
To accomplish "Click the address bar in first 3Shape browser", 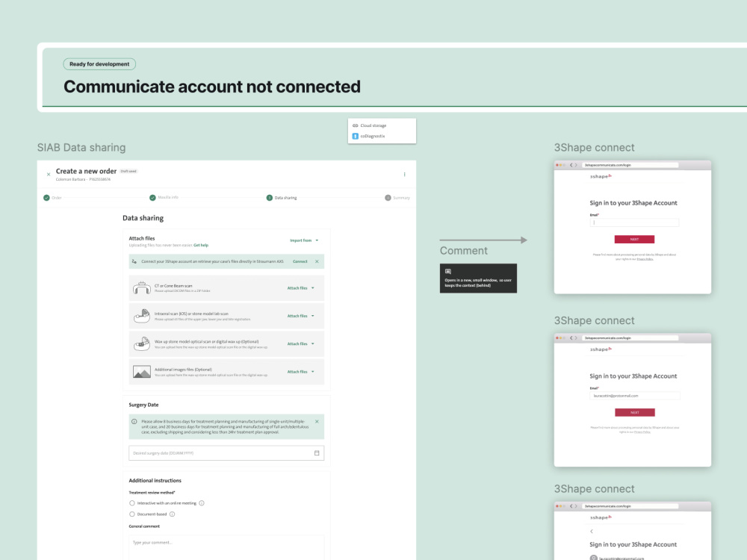I will tap(629, 165).
